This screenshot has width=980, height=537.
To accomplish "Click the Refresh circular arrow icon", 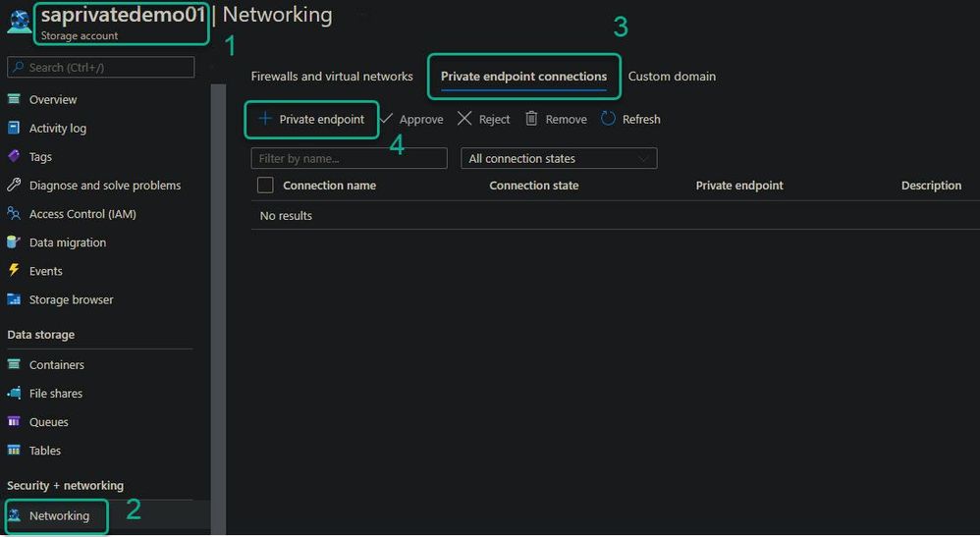I will 608,119.
